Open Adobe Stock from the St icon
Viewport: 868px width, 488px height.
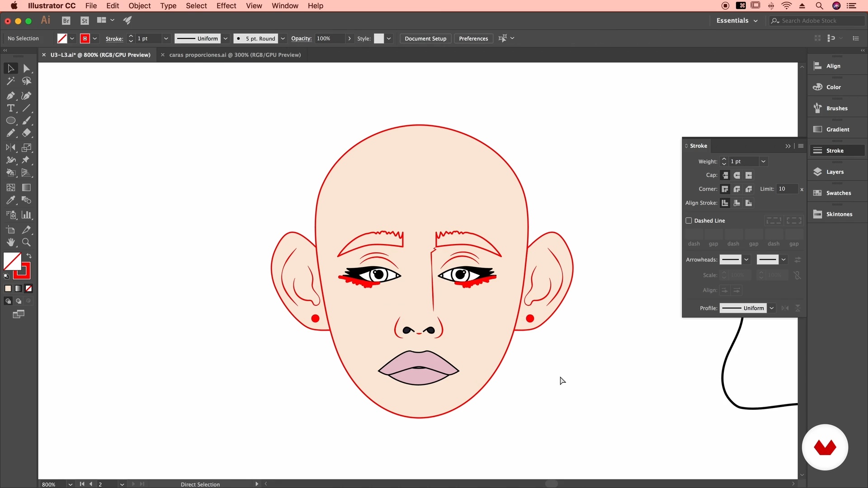pyautogui.click(x=85, y=21)
